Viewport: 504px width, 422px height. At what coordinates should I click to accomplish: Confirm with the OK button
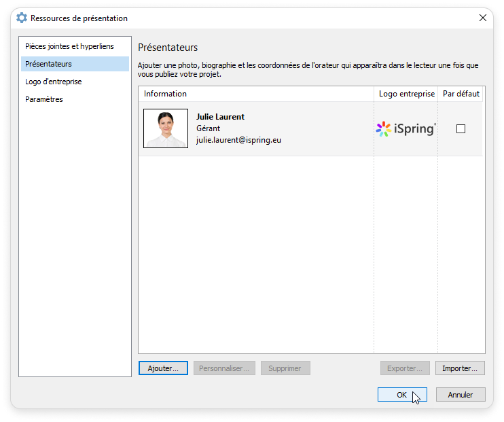tap(402, 395)
